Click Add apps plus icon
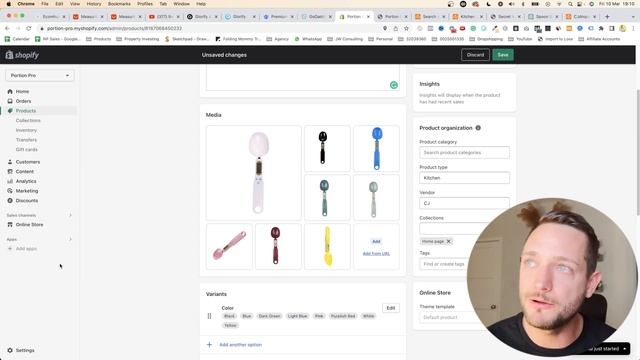Viewport: 640px width, 360px height. click(10, 249)
